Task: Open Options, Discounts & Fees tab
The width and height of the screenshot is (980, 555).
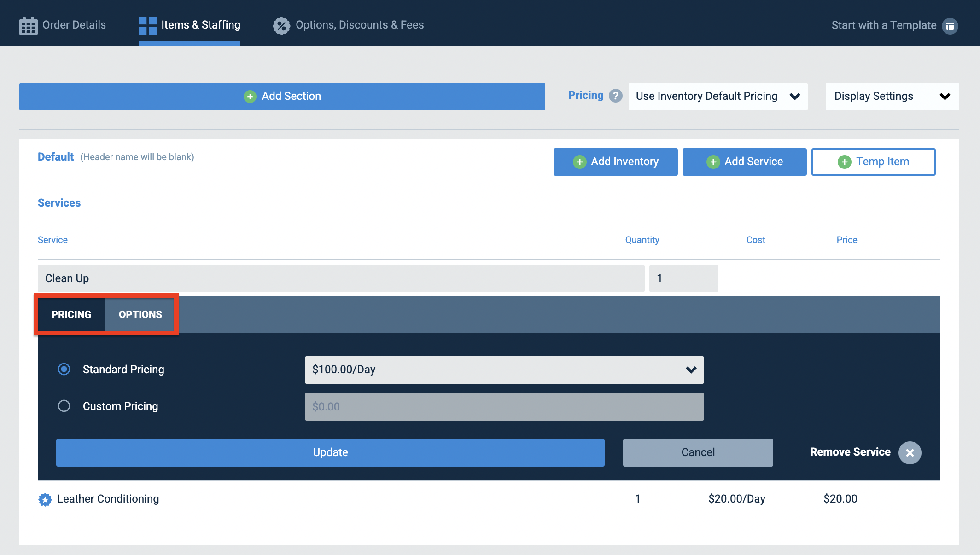Action: pos(348,25)
